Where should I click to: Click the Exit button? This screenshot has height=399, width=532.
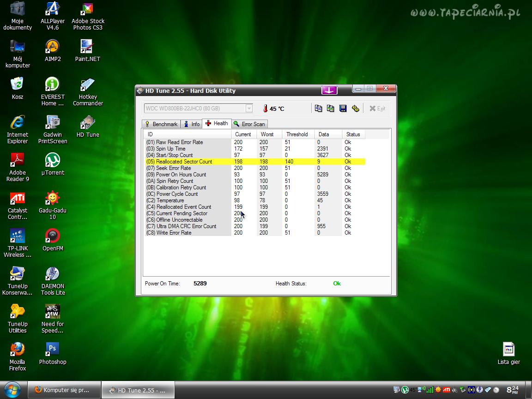point(377,109)
